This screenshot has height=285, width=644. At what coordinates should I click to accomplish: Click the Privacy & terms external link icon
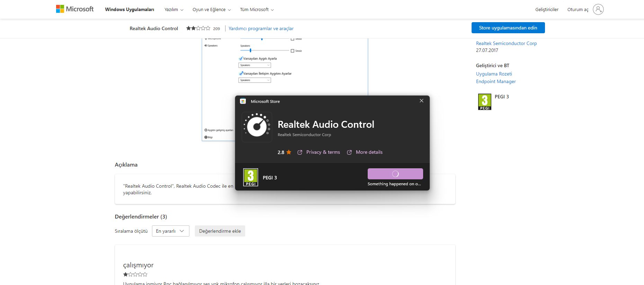300,152
